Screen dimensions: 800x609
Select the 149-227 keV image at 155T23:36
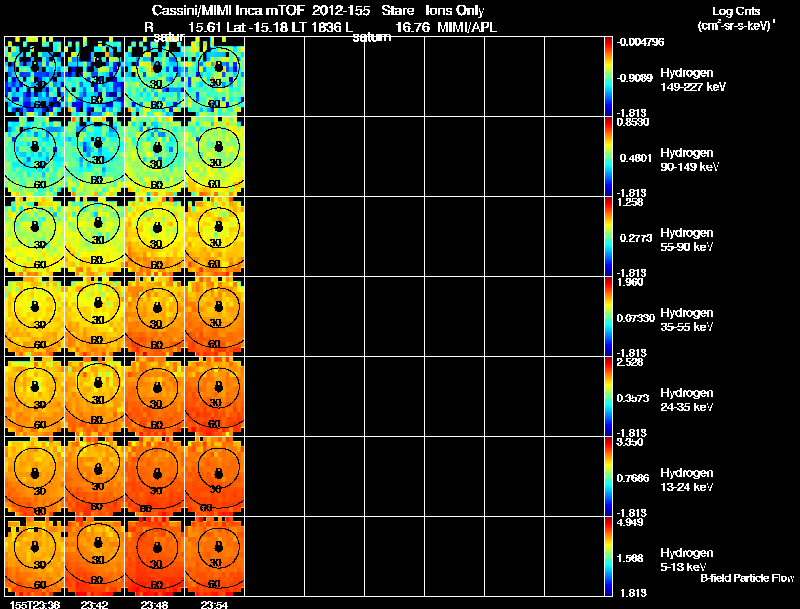point(35,76)
